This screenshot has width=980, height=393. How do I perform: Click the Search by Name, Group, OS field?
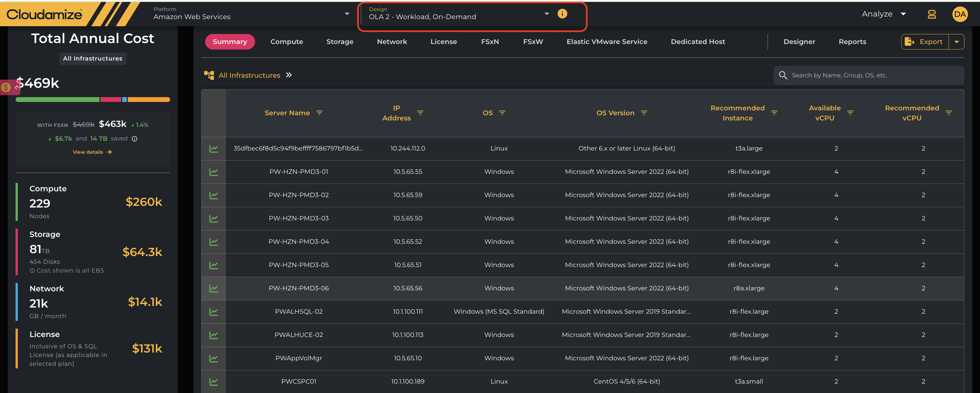pos(869,75)
